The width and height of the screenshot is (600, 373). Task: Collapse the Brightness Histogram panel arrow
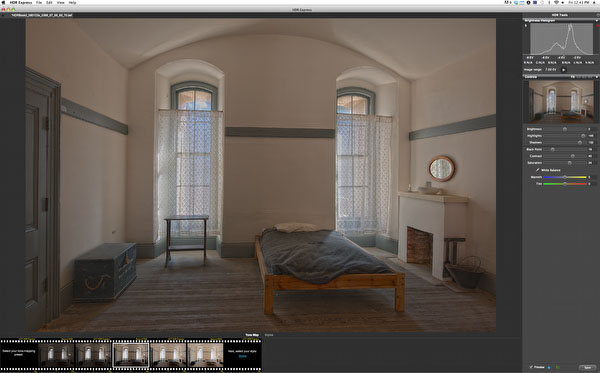597,20
